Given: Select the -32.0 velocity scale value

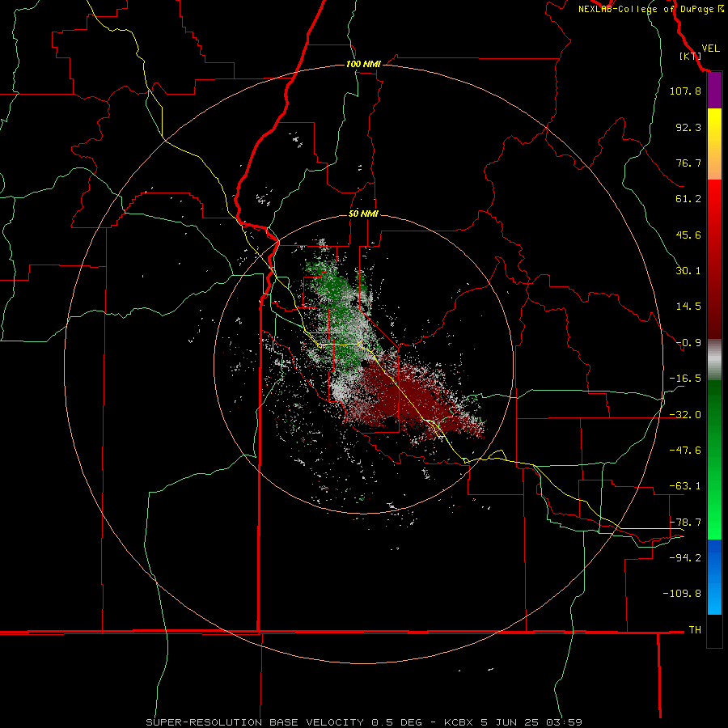Looking at the screenshot, I should pyautogui.click(x=685, y=415).
